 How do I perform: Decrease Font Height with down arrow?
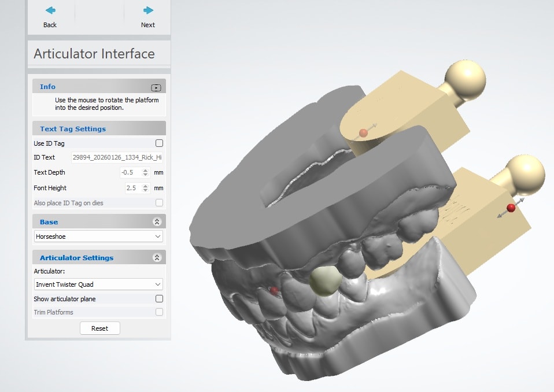point(145,190)
